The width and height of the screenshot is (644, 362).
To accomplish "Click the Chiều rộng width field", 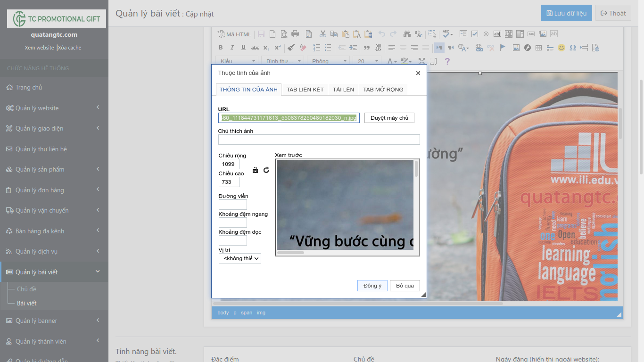I will pos(229,164).
